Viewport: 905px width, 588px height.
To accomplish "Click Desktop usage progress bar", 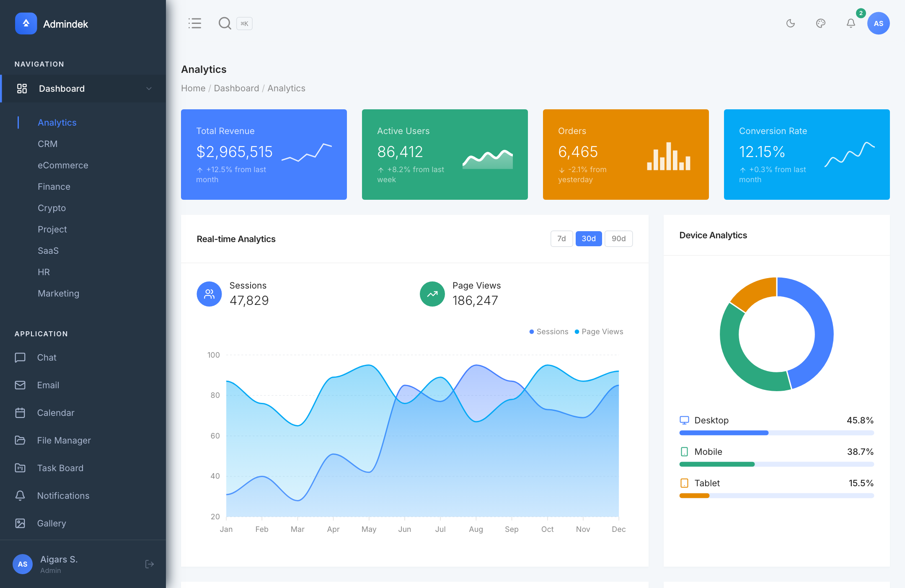I will [x=776, y=433].
